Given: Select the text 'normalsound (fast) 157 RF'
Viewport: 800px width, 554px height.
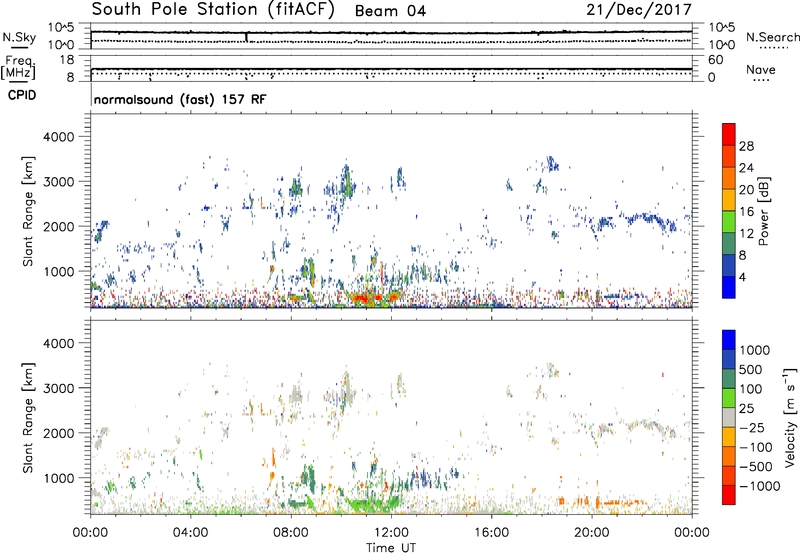Looking at the screenshot, I should point(180,99).
